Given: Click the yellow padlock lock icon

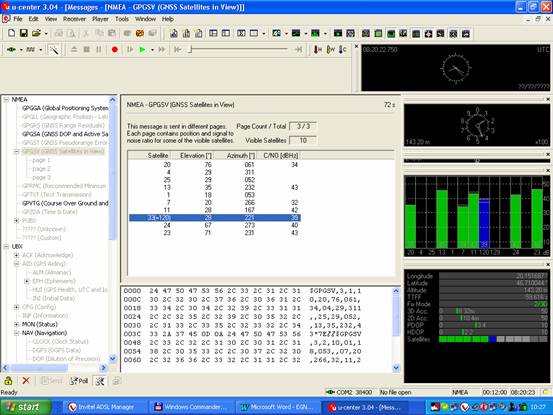Looking at the screenshot, I should click(x=8, y=381).
